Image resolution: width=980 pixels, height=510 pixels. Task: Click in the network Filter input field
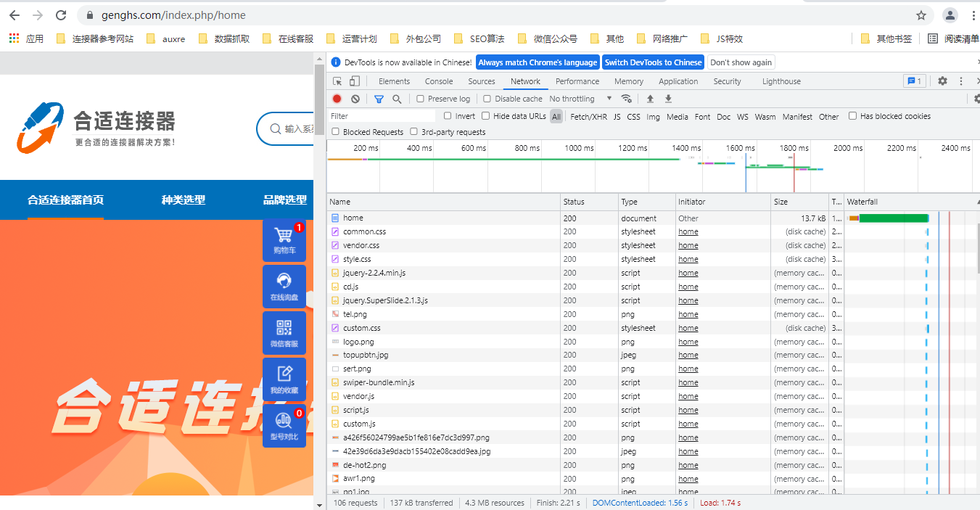pos(382,116)
